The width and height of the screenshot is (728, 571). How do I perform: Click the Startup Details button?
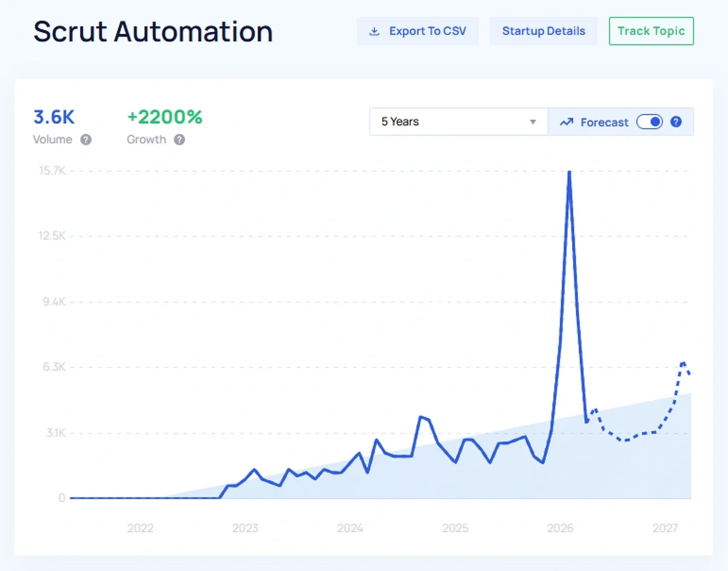(x=544, y=31)
